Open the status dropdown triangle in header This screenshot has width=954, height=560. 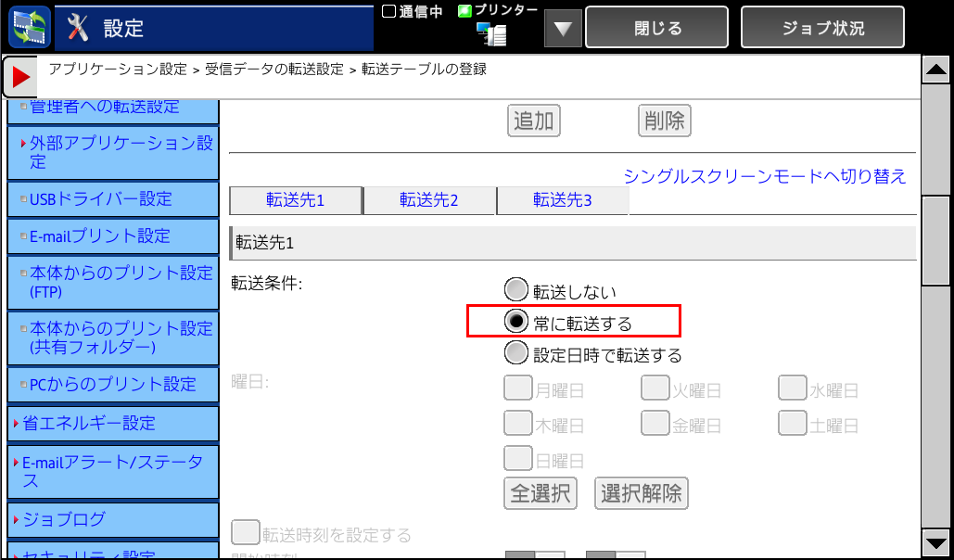(x=563, y=29)
